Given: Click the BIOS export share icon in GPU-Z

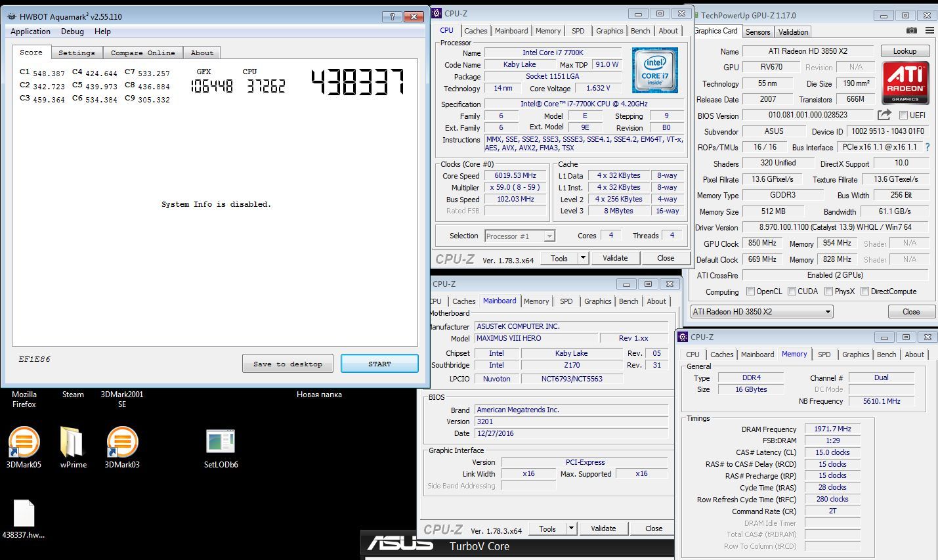Looking at the screenshot, I should [884, 115].
